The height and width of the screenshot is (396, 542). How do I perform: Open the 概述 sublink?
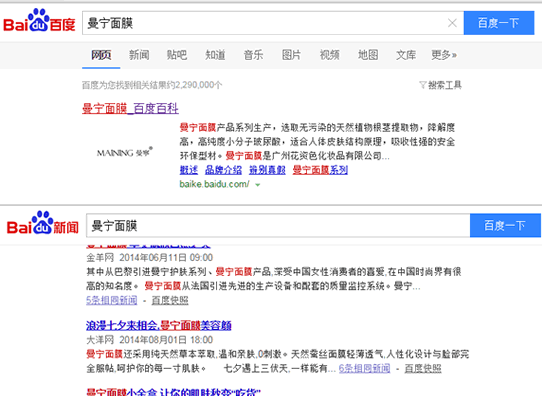pos(189,170)
